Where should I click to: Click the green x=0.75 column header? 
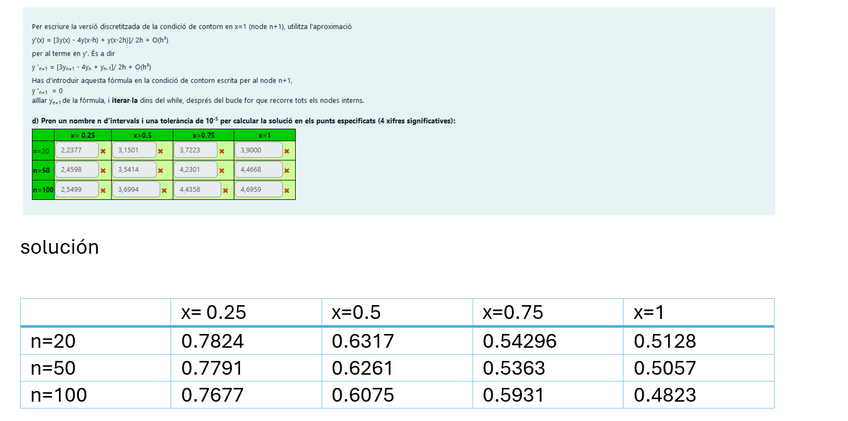[x=203, y=134]
